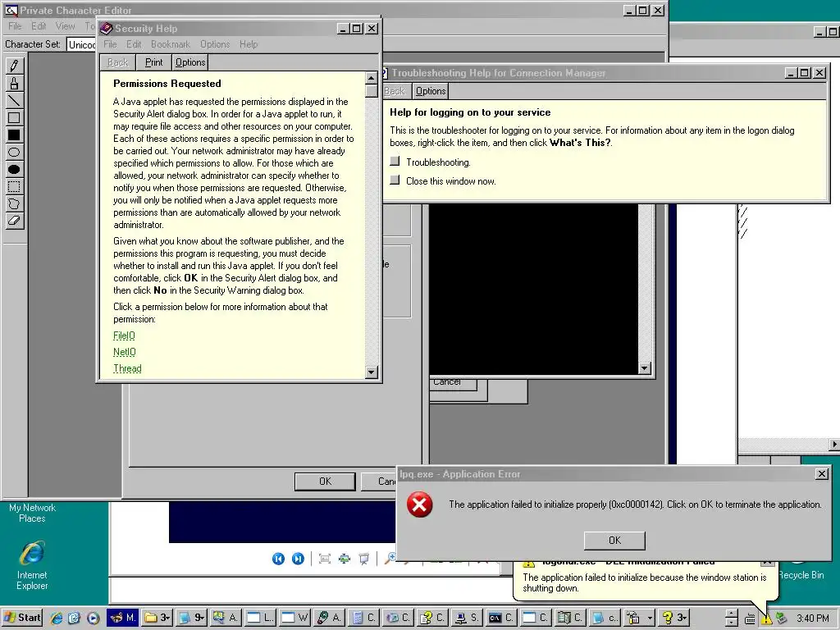840x630 pixels.
Task: Click OK button in background dialog
Action: 325,481
